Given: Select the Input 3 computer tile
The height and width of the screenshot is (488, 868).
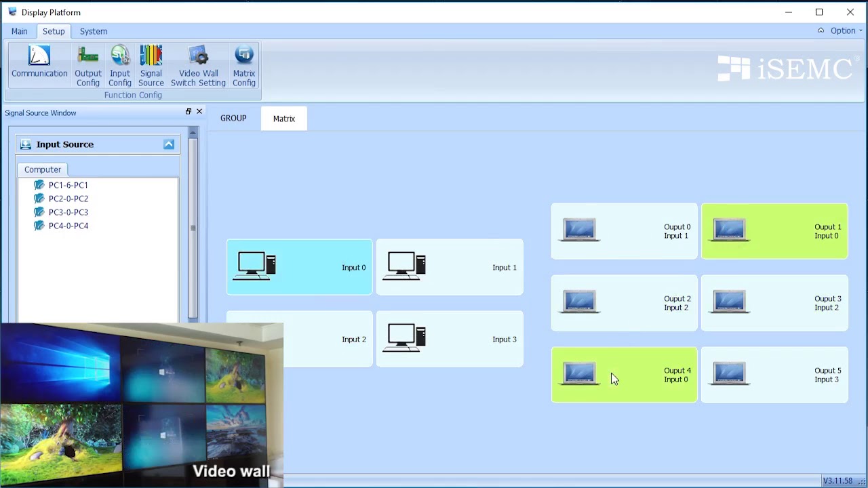Looking at the screenshot, I should pos(450,339).
